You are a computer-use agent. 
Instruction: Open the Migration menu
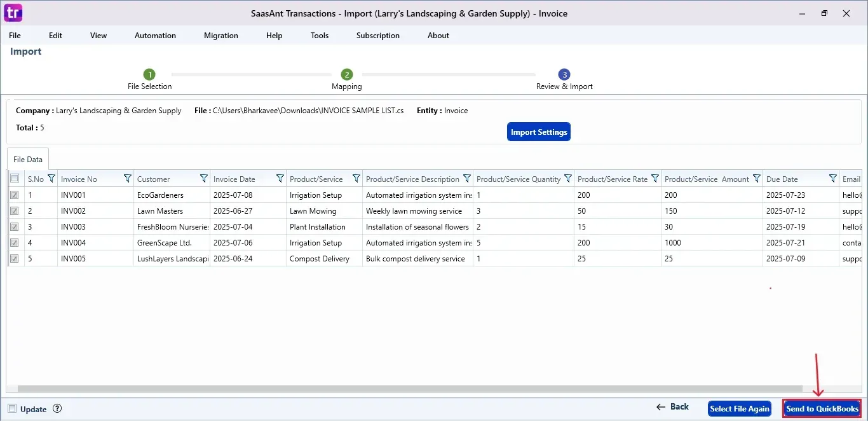coord(221,36)
